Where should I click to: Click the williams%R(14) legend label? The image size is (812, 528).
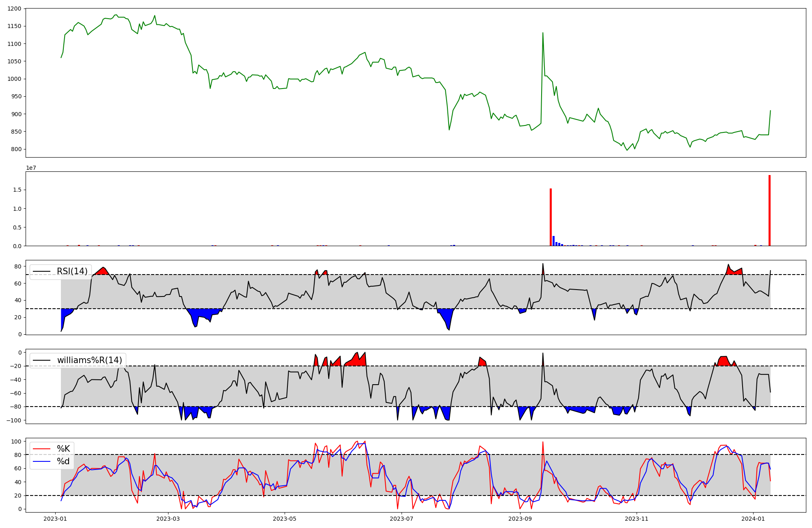coord(89,360)
